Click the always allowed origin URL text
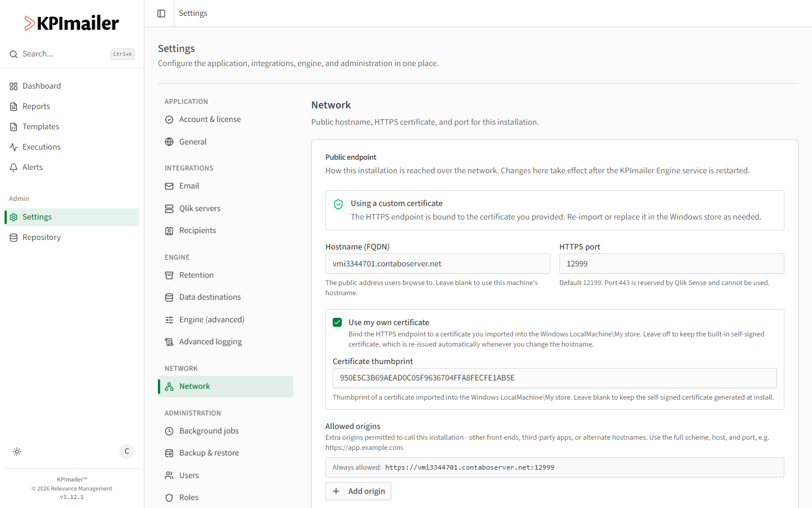 (470, 467)
